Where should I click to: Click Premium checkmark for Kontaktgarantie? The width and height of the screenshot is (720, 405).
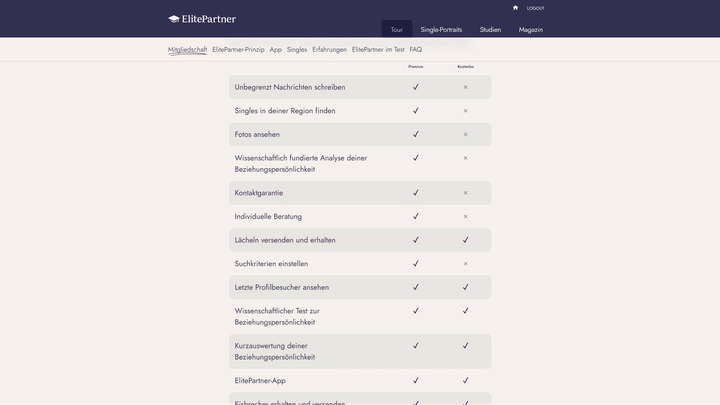(x=416, y=193)
